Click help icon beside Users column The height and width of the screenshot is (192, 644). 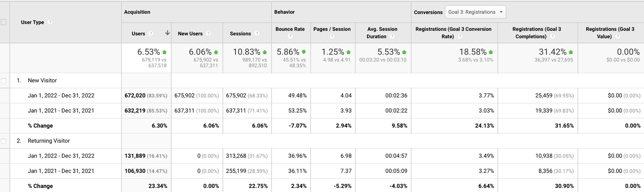[151, 33]
